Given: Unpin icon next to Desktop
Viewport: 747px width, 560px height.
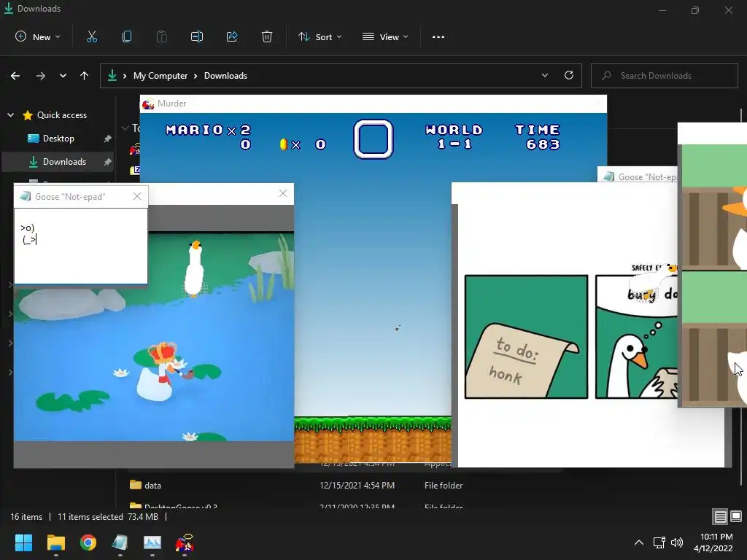Looking at the screenshot, I should pyautogui.click(x=108, y=139).
